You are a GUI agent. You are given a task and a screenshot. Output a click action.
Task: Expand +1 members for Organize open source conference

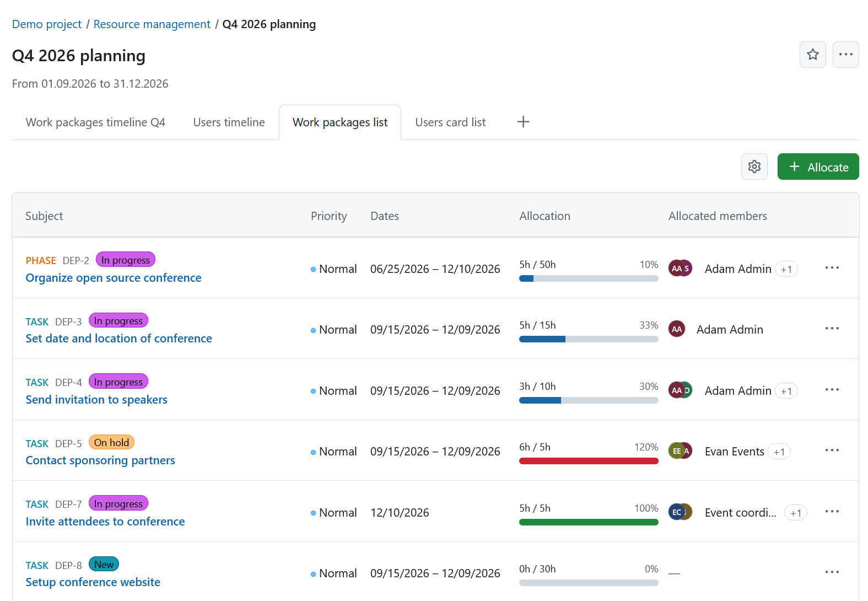pos(786,269)
